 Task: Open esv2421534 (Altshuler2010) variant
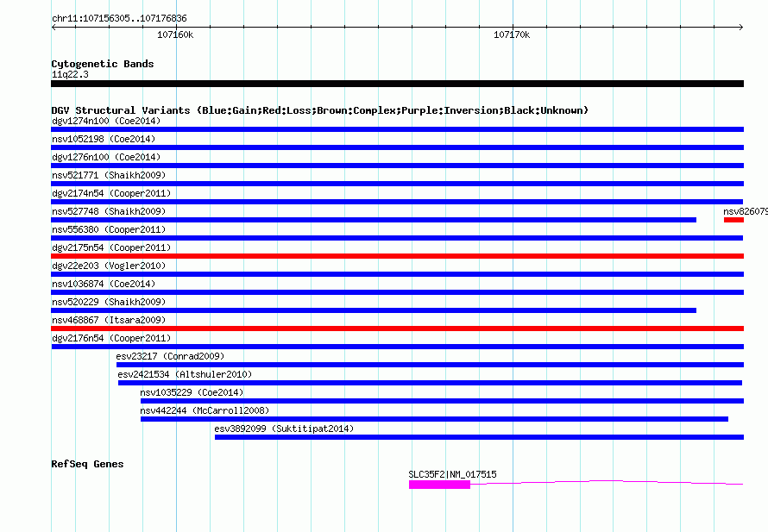click(x=430, y=383)
